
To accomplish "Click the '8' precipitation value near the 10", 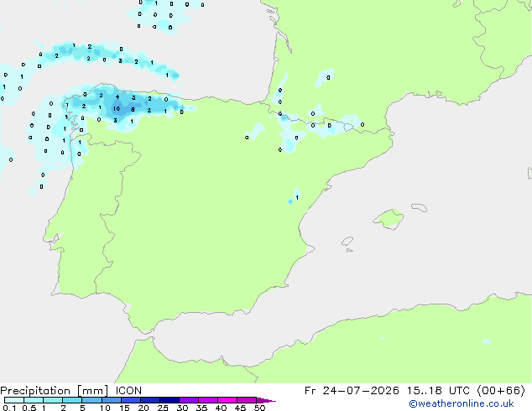I will tap(133, 110).
